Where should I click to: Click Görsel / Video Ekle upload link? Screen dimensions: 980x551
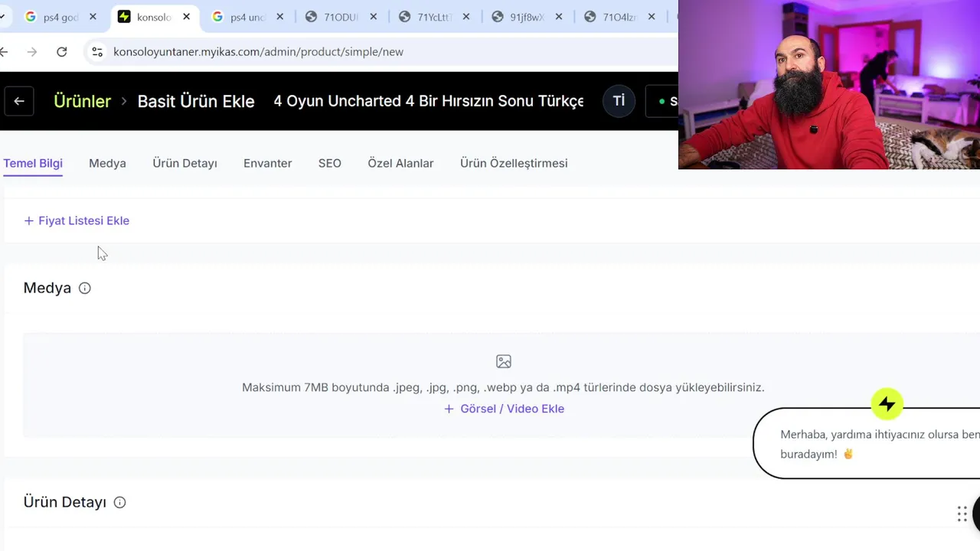(504, 409)
